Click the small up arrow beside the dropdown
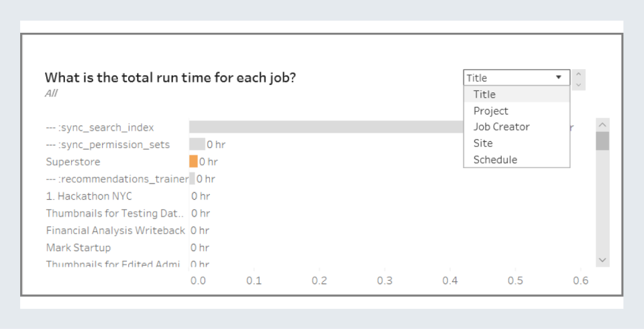This screenshot has width=644, height=329. pyautogui.click(x=579, y=73)
